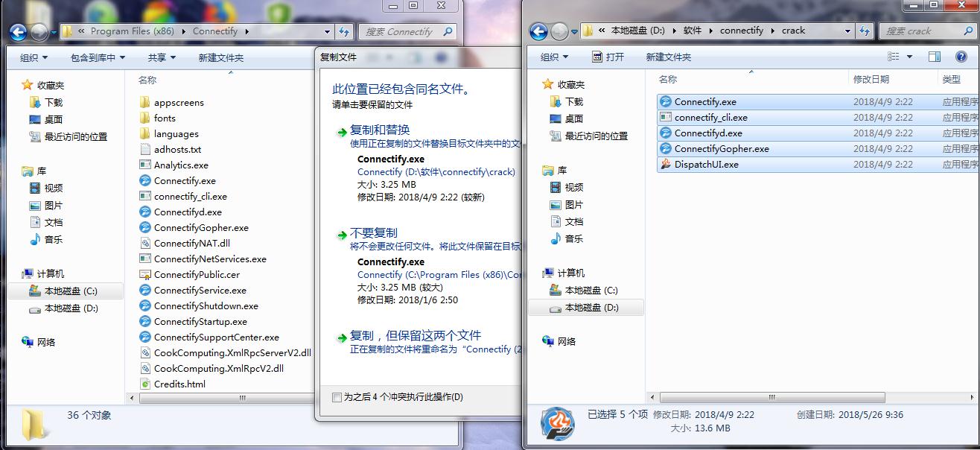Click 本地磁盘 (D:) breadcrumb in crack window
Viewport: 980px width, 450px height.
tap(638, 31)
